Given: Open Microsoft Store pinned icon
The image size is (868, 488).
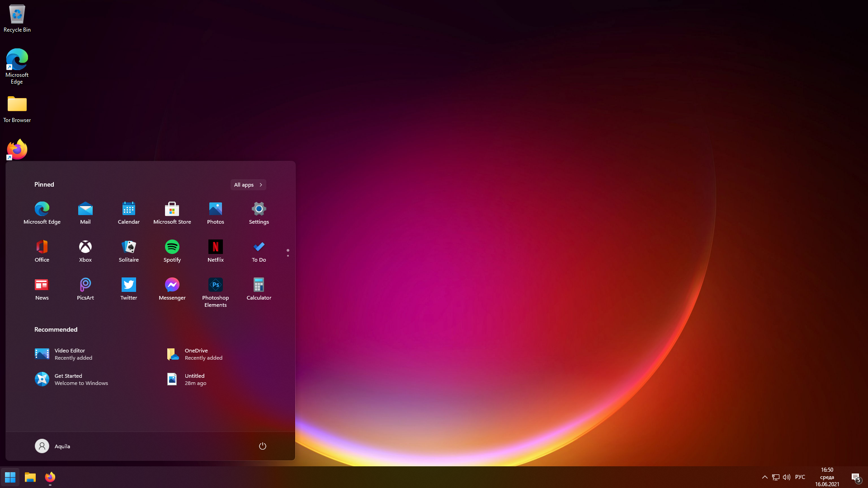Looking at the screenshot, I should point(172,212).
